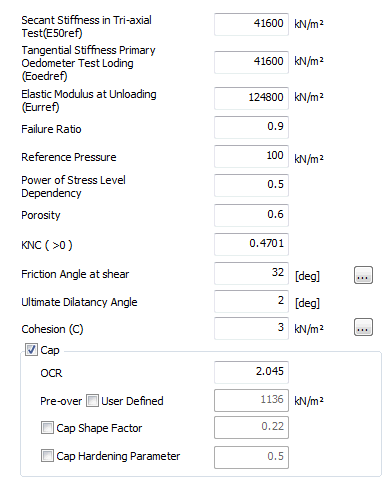
Task: Select the Cohesion (C) value field
Action: [251, 328]
